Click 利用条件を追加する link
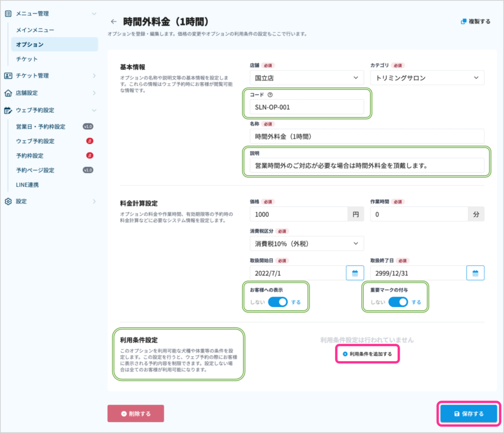504x433 pixels. [367, 354]
